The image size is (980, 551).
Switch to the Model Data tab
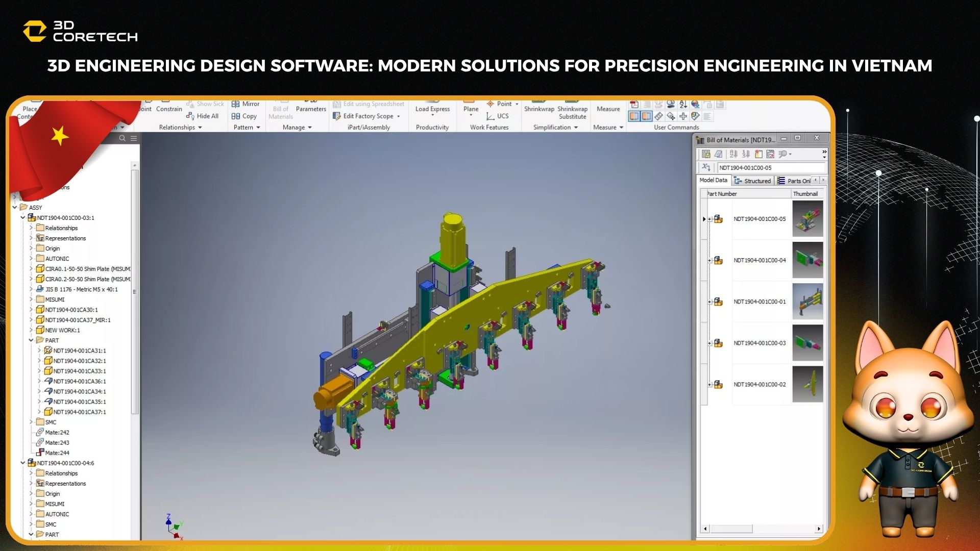(713, 180)
